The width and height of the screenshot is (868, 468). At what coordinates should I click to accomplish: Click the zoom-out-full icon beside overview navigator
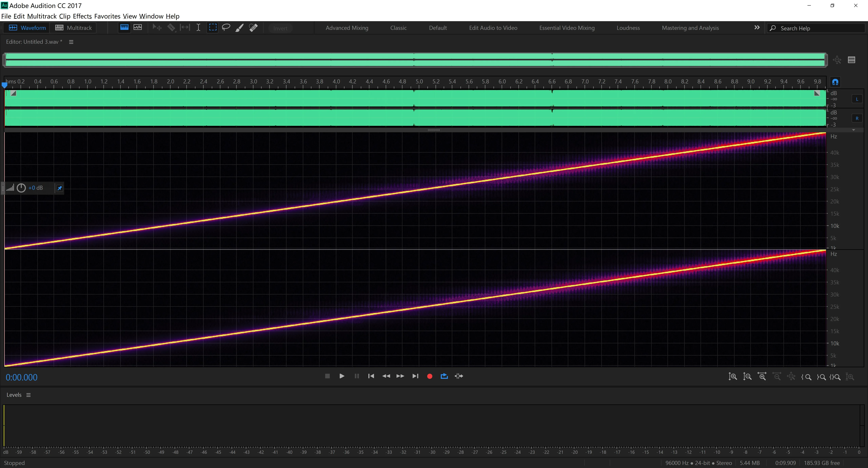point(837,60)
